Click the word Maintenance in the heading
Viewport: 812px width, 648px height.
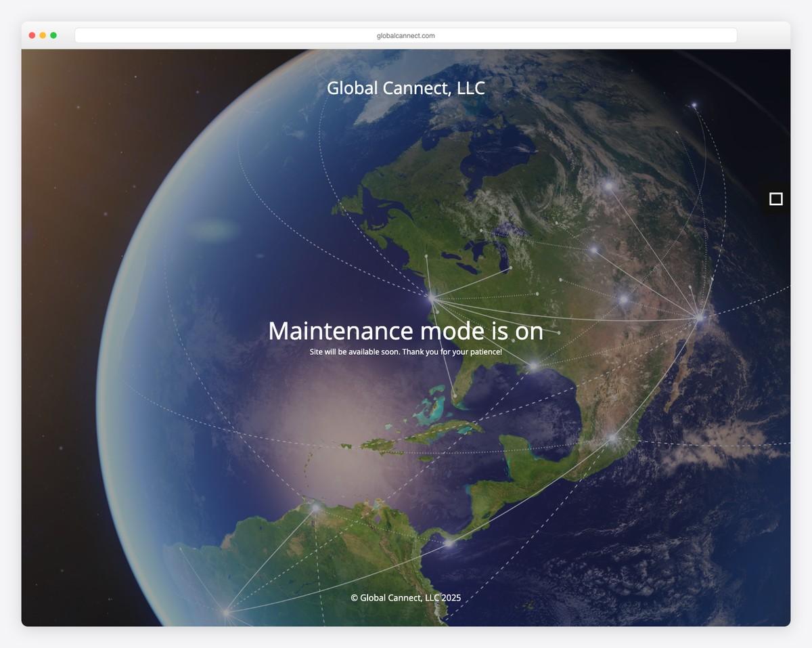(x=340, y=331)
